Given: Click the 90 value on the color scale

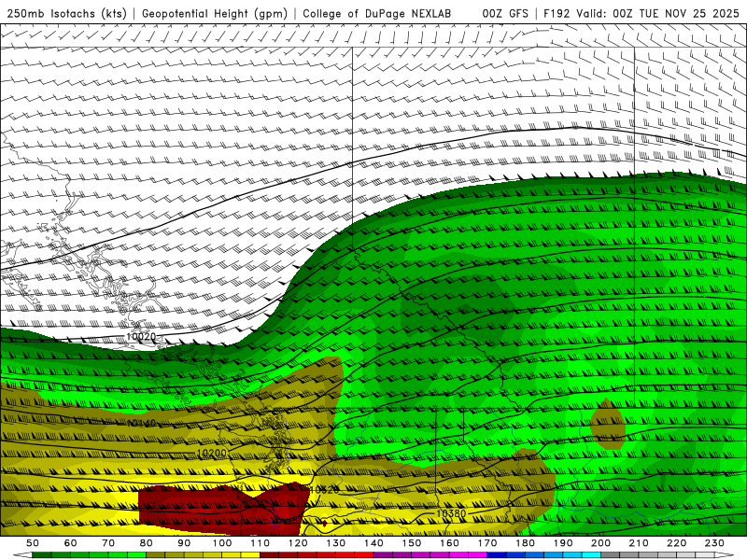Looking at the screenshot, I should coord(184,543).
